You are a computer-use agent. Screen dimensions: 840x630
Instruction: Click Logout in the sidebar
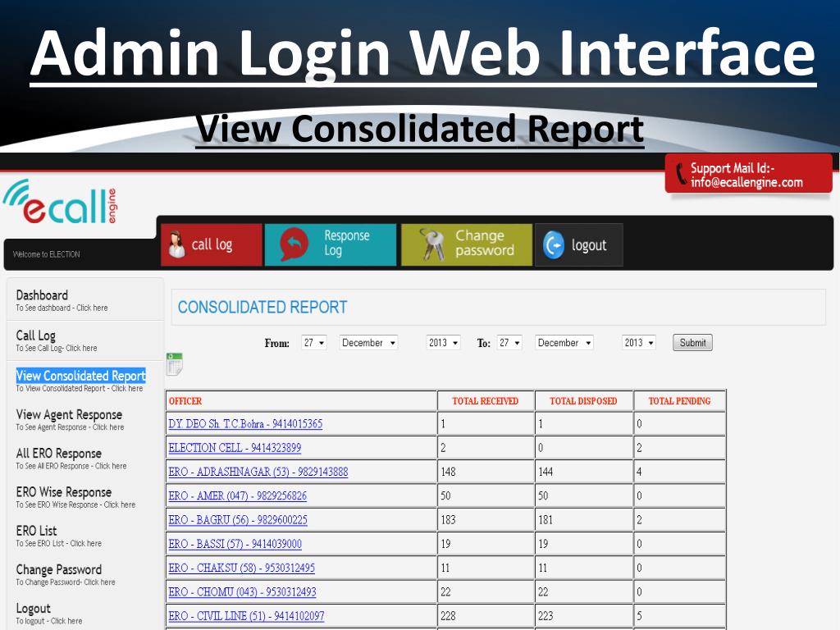pos(33,609)
